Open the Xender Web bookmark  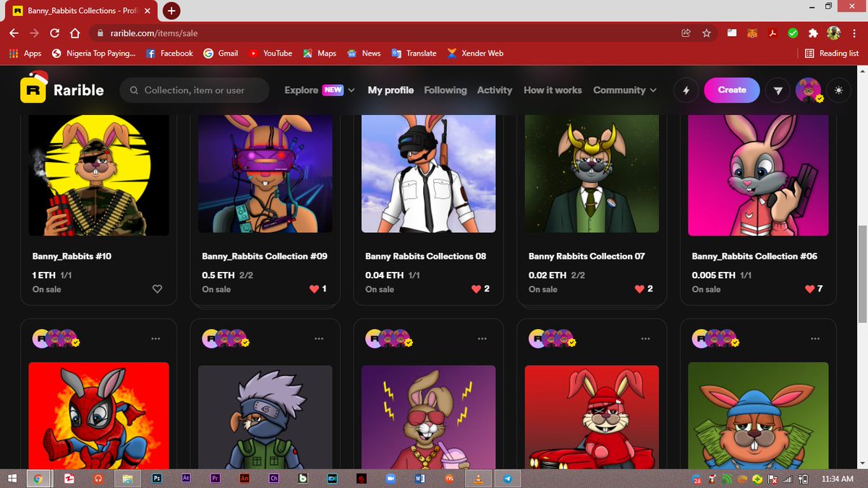pos(475,53)
